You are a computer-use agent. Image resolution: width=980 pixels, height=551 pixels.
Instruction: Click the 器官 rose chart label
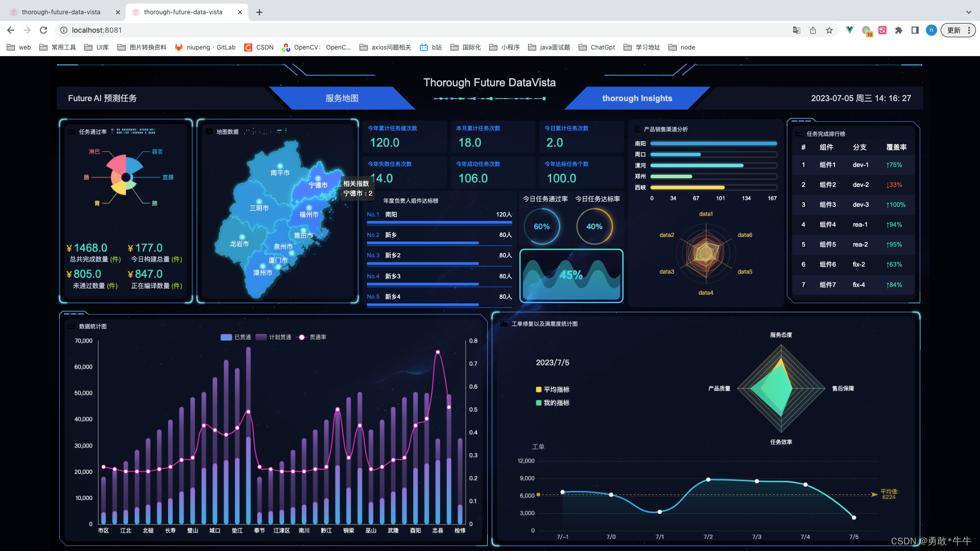(x=157, y=152)
